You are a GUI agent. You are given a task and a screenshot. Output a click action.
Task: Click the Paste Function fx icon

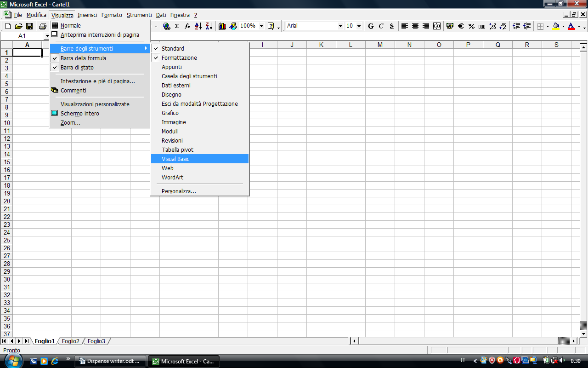[187, 26]
